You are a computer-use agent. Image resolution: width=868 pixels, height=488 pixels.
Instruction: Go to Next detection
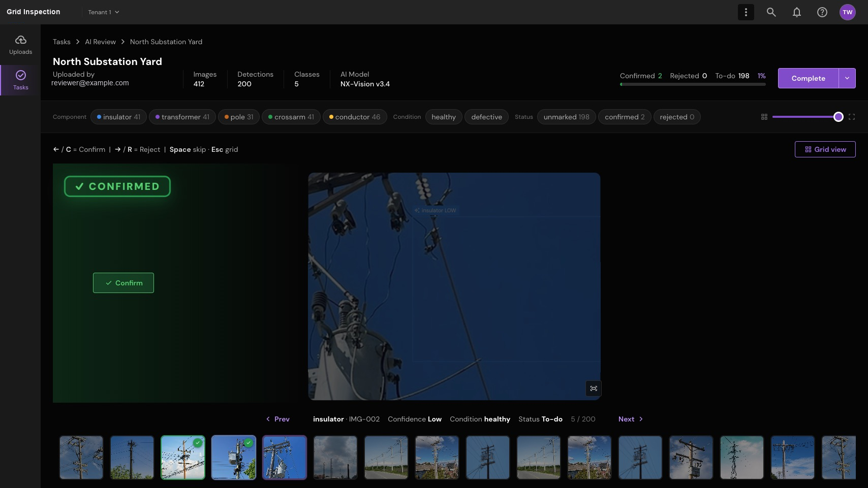pyautogui.click(x=631, y=419)
